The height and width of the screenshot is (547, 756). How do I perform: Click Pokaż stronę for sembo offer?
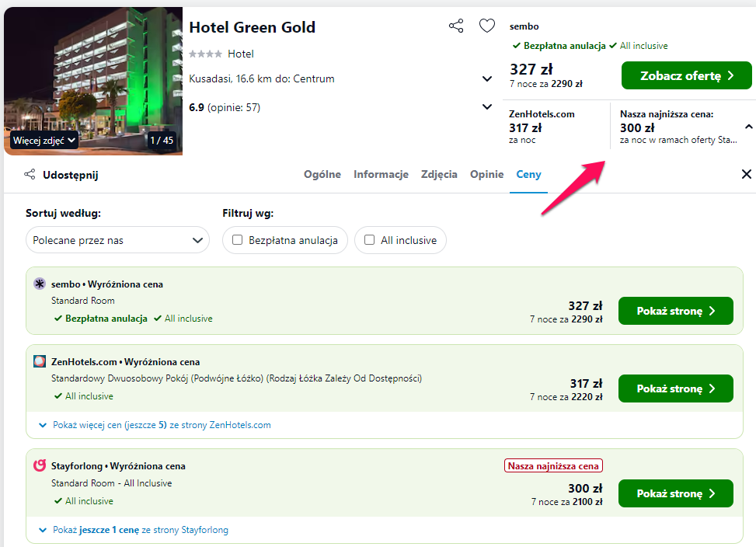pyautogui.click(x=675, y=311)
